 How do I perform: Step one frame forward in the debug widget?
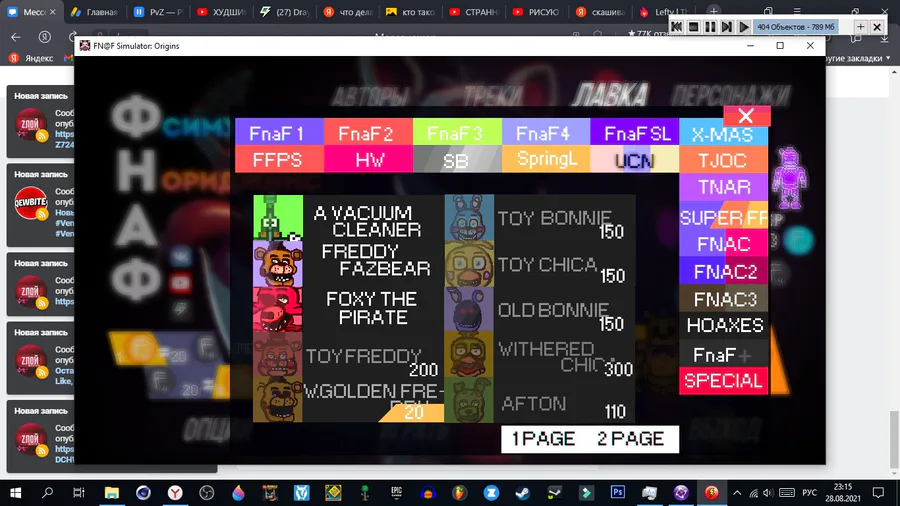(x=727, y=26)
